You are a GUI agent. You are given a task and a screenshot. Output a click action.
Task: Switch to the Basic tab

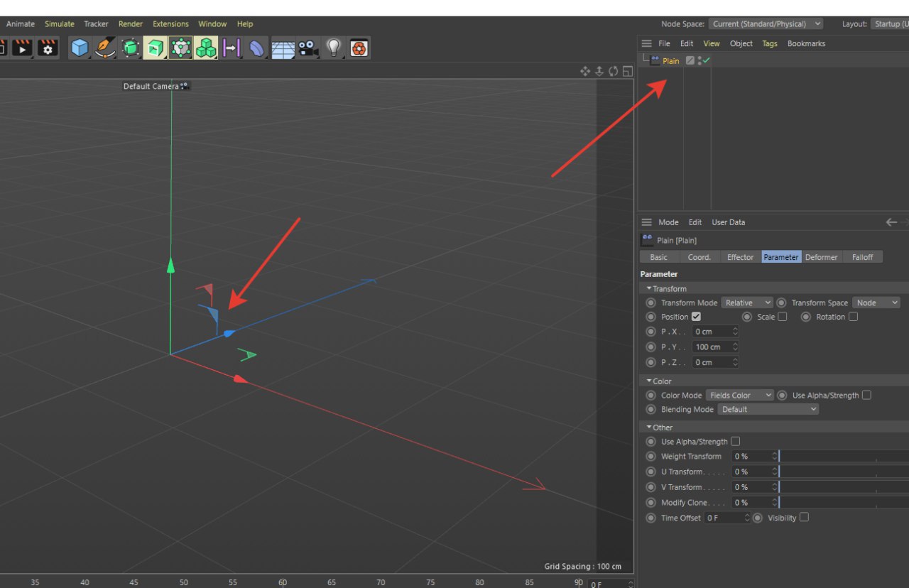[x=659, y=257]
